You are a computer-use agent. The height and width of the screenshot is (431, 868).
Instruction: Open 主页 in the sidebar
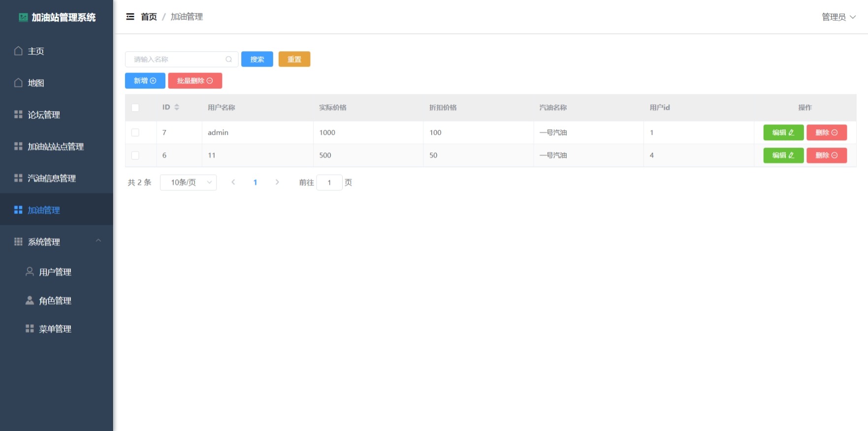57,51
